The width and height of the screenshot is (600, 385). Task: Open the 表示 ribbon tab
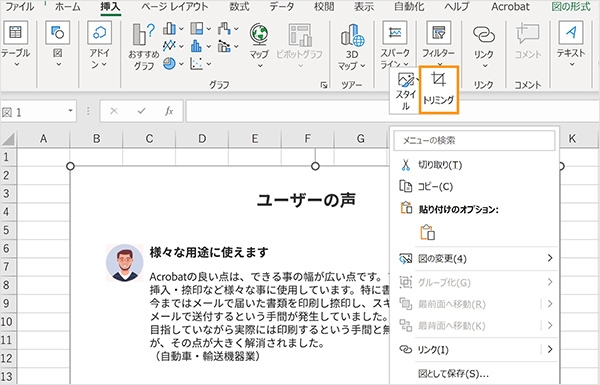[x=364, y=7]
